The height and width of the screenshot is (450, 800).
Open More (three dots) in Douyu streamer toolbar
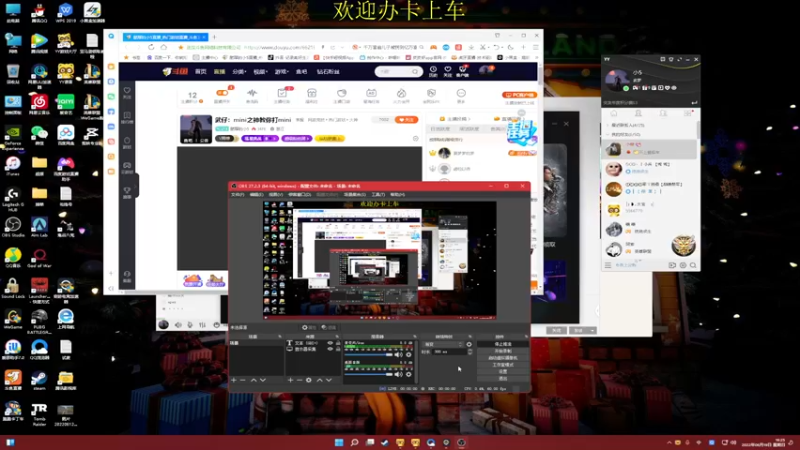click(461, 95)
